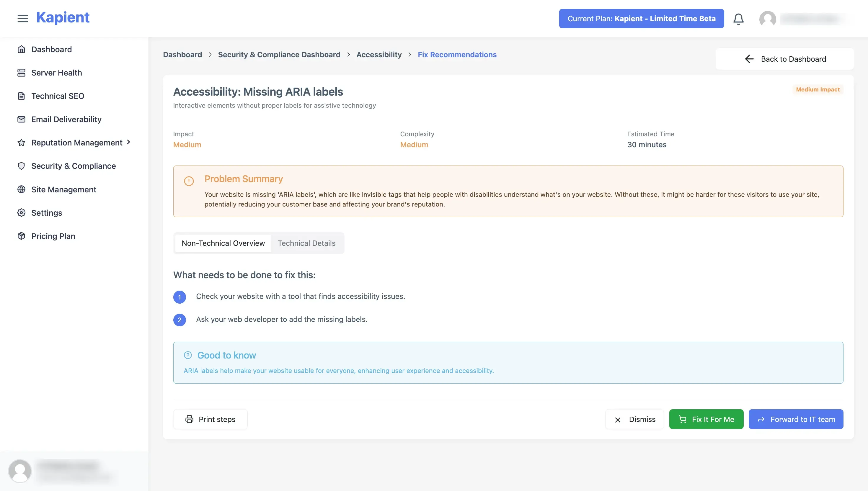This screenshot has height=491, width=868.
Task: Click the Settings gear icon
Action: coord(21,212)
